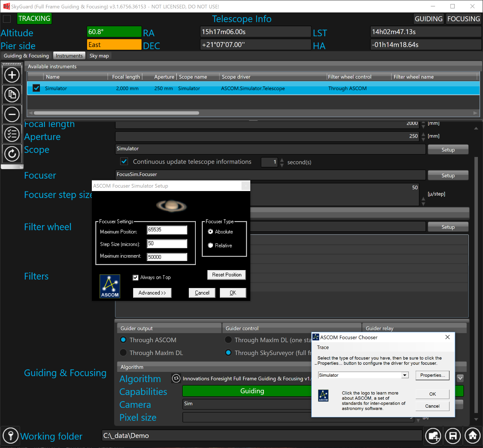
Task: Expand Advanced >> options in Focuser Setup
Action: (x=152, y=293)
